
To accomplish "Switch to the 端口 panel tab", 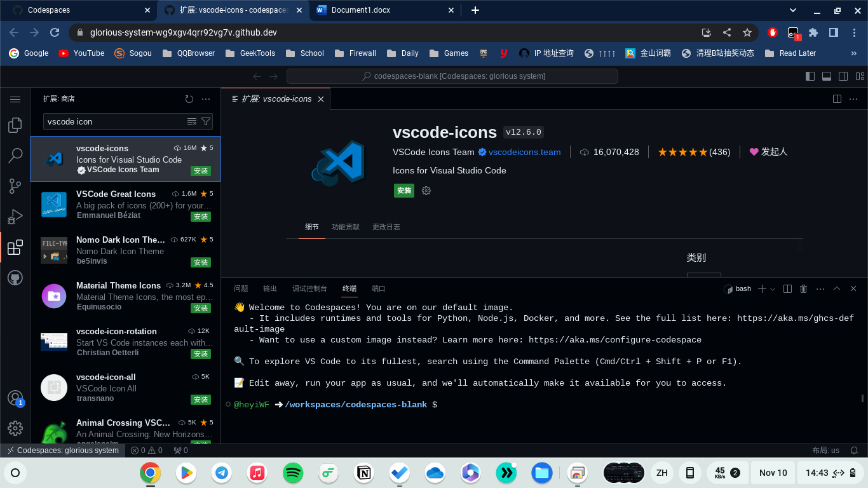I will (x=378, y=288).
